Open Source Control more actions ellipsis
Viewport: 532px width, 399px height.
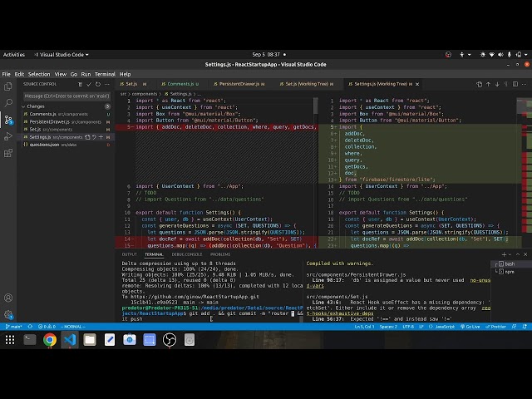(x=107, y=84)
